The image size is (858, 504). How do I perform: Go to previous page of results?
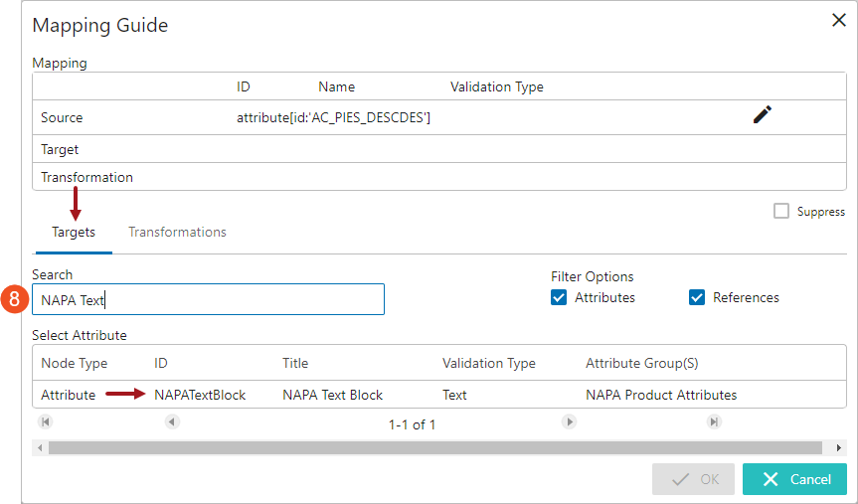(x=172, y=422)
